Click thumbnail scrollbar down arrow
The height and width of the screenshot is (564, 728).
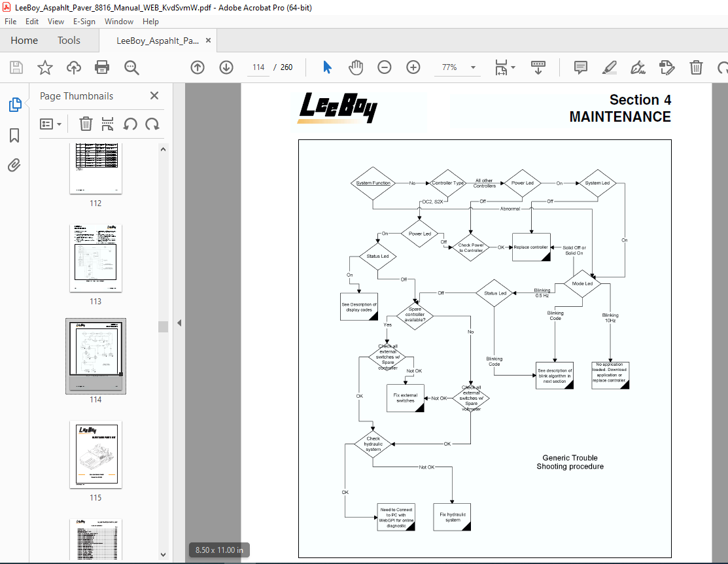[163, 554]
